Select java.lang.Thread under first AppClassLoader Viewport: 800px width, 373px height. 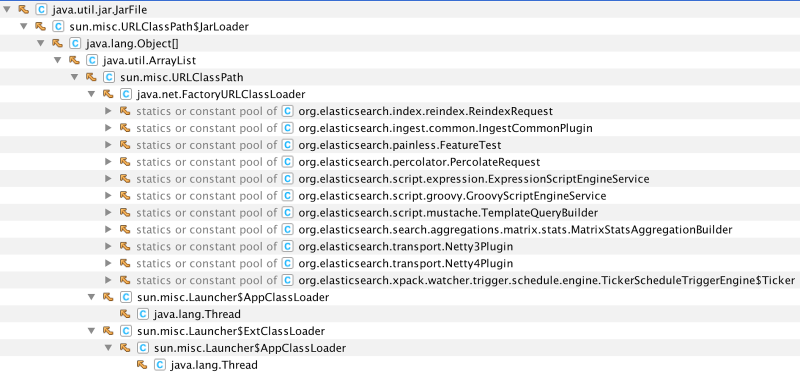(400, 314)
